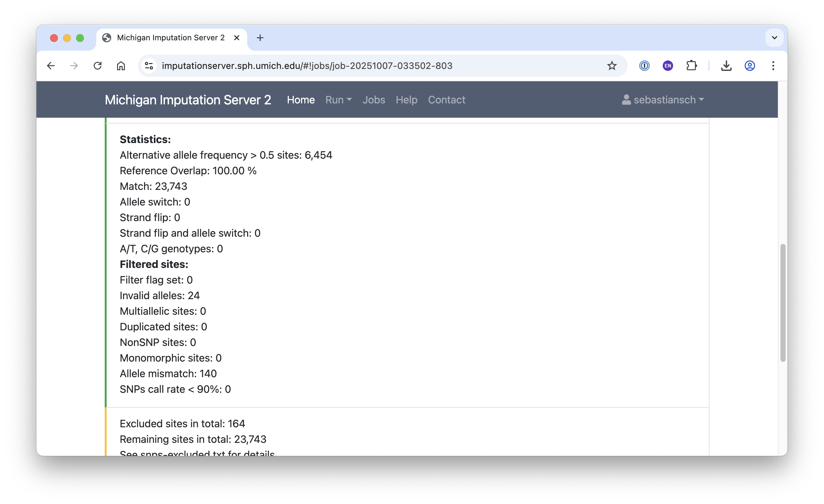Open the Chrome three-dot menu
This screenshot has width=824, height=504.
(x=773, y=66)
